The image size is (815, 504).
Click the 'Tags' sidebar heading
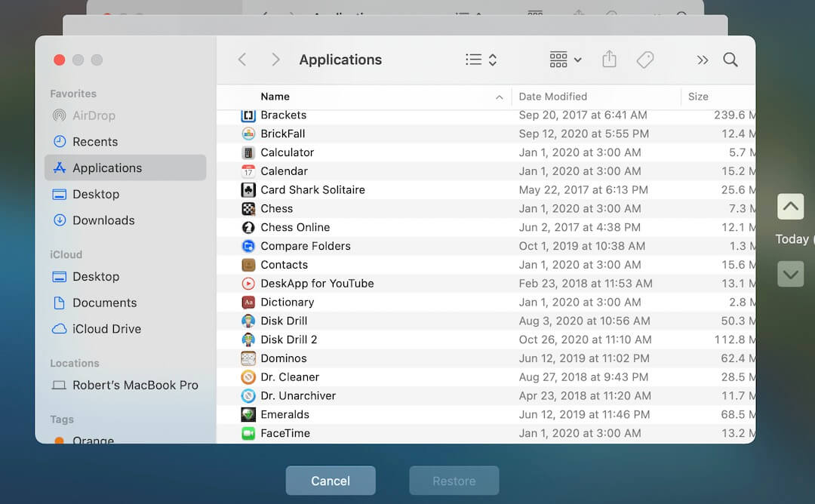click(x=62, y=419)
